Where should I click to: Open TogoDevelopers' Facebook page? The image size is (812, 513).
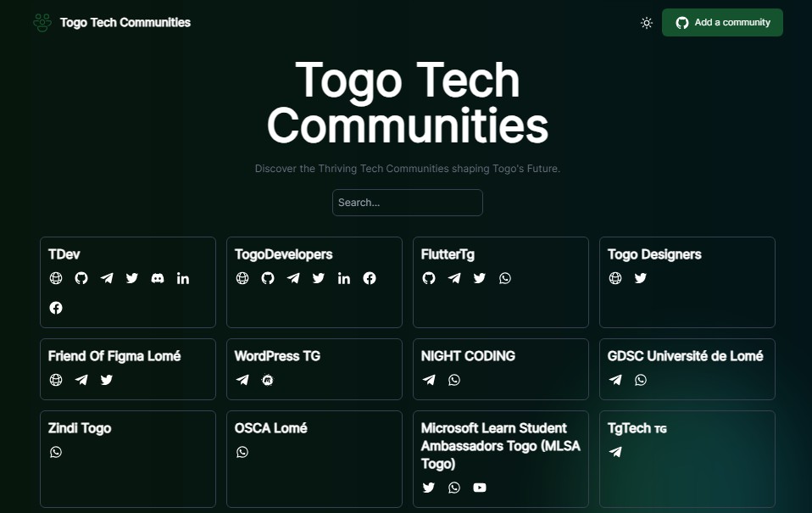pos(370,278)
